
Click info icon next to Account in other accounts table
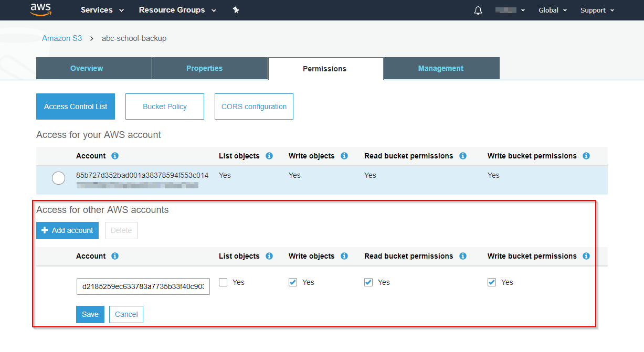[x=115, y=256]
